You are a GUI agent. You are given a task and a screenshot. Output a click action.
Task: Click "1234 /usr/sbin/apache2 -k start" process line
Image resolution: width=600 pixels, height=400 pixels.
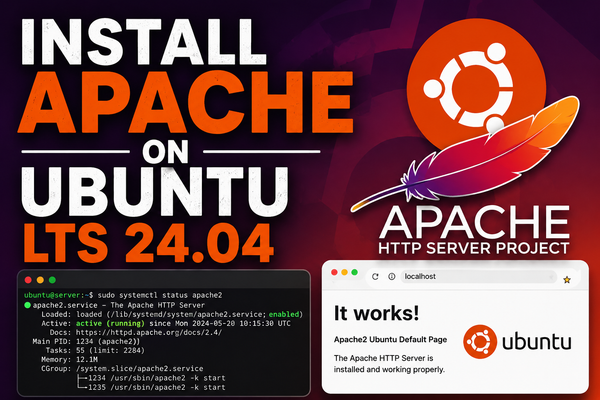coord(157,378)
